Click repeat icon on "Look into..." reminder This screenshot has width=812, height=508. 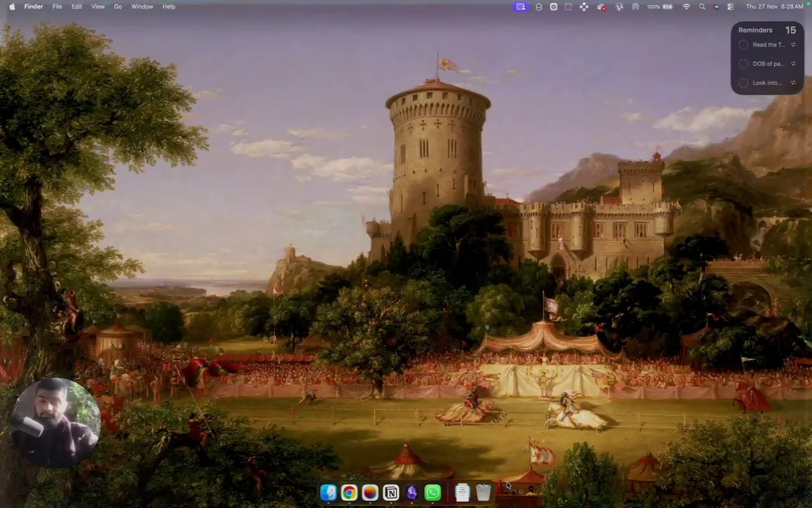793,83
